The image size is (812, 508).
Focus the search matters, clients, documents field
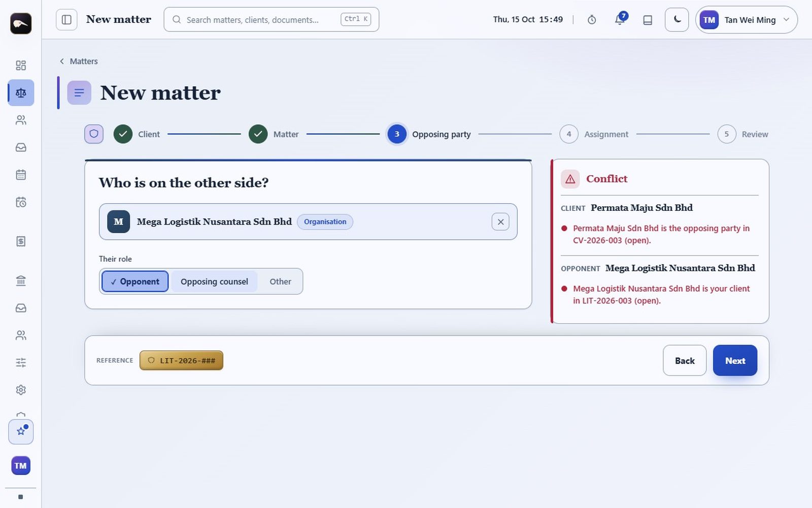click(x=272, y=20)
